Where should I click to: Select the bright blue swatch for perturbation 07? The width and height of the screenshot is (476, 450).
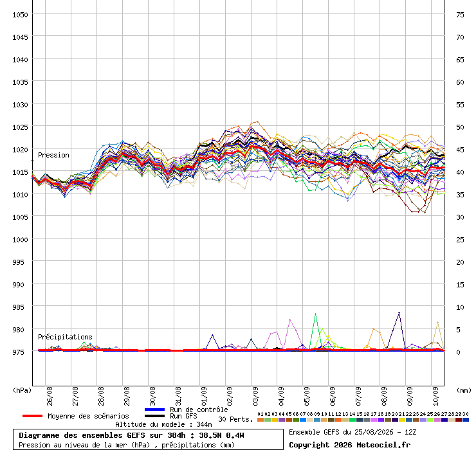[x=303, y=420]
